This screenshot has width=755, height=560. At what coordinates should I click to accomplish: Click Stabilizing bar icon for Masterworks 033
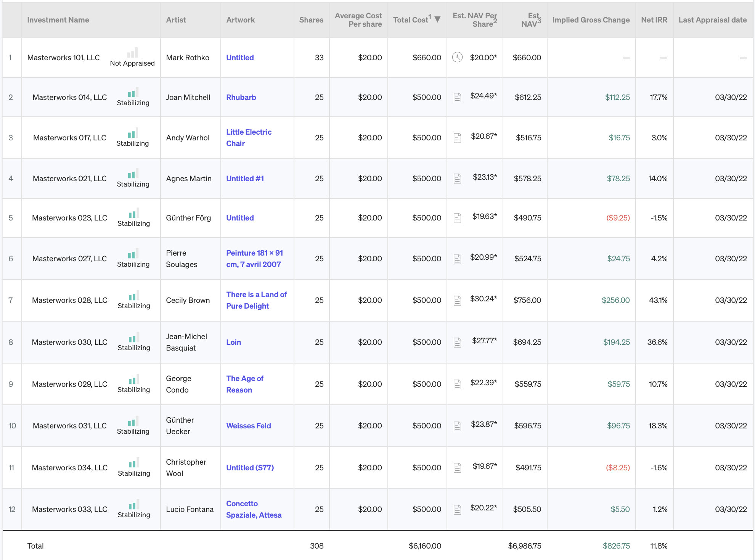click(x=134, y=504)
